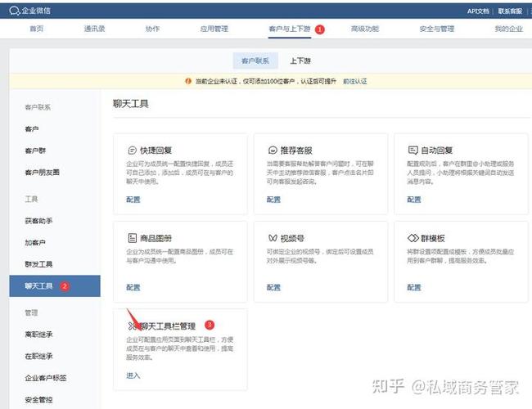
Task: Select 加客户 in the sidebar
Action: pyautogui.click(x=35, y=242)
